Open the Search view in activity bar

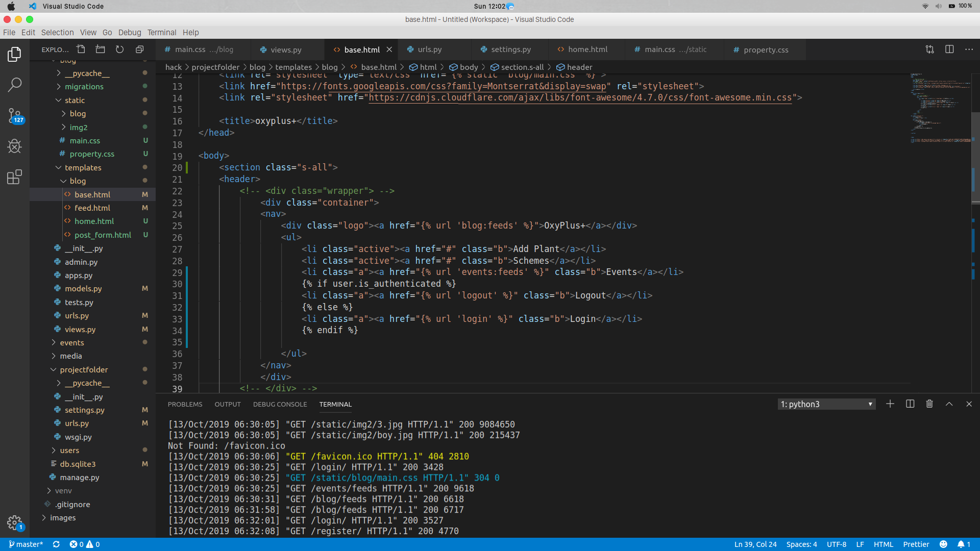(14, 85)
